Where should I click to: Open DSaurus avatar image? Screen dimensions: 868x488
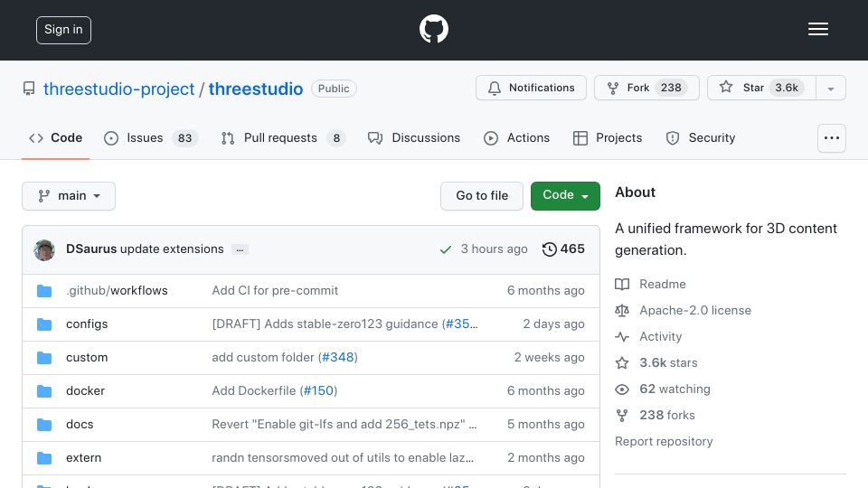pyautogui.click(x=44, y=249)
